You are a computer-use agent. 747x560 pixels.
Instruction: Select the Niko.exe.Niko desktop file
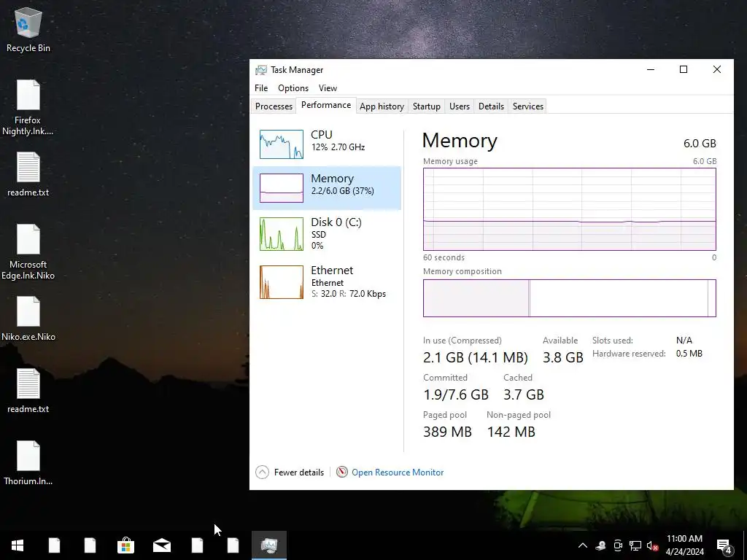(28, 319)
